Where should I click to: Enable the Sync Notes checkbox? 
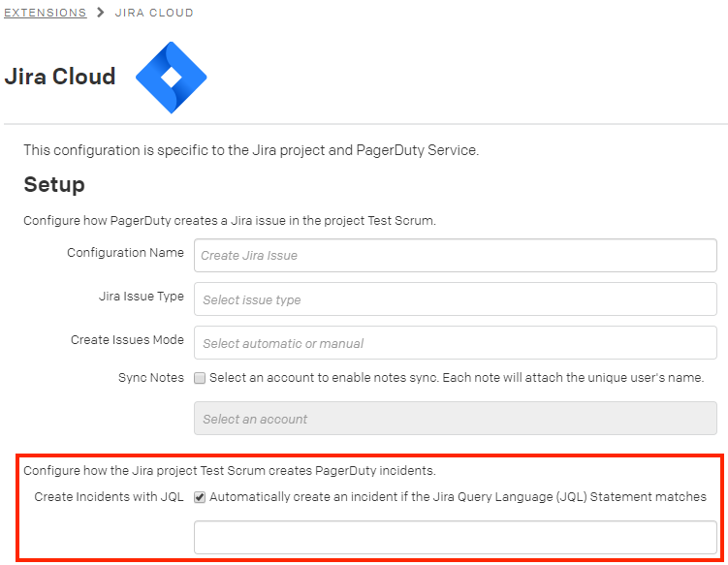[200, 378]
